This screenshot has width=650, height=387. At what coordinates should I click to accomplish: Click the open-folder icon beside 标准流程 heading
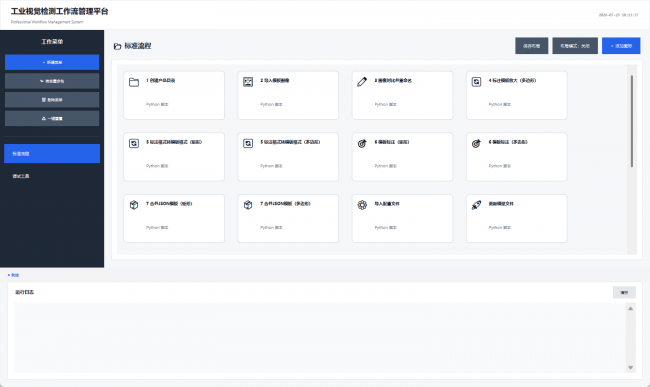tap(117, 46)
